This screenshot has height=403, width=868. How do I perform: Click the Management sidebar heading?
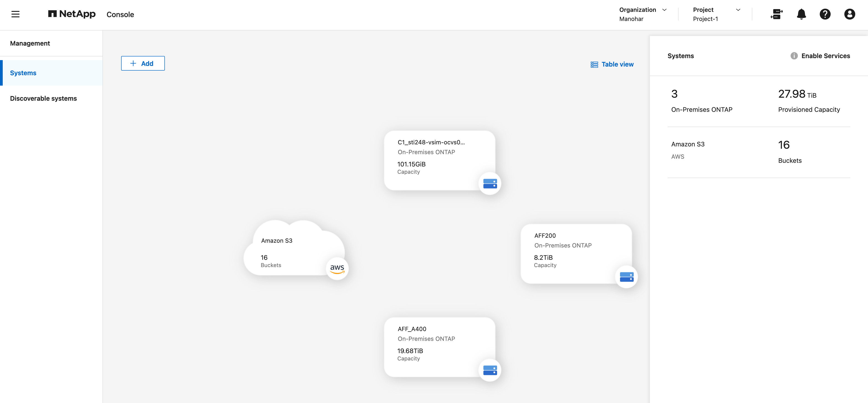pos(30,43)
